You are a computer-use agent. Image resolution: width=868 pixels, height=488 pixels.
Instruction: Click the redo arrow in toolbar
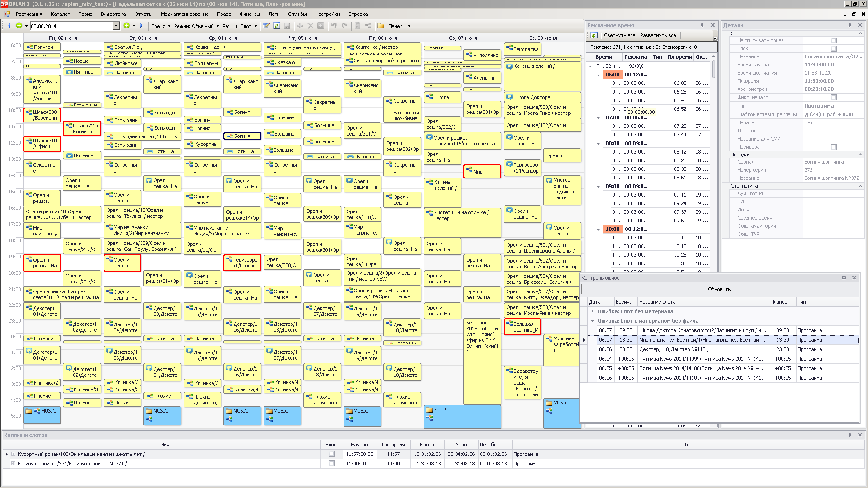pos(344,26)
